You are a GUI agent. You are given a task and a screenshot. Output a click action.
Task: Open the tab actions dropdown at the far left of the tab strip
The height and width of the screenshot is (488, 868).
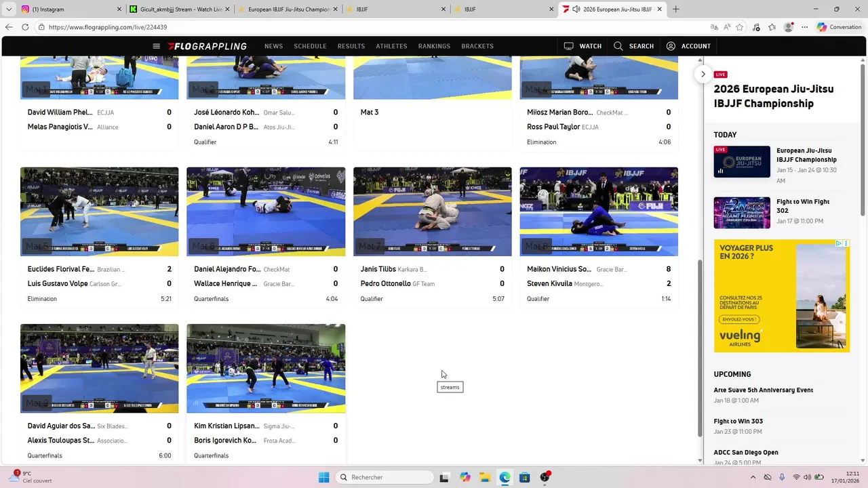point(9,9)
